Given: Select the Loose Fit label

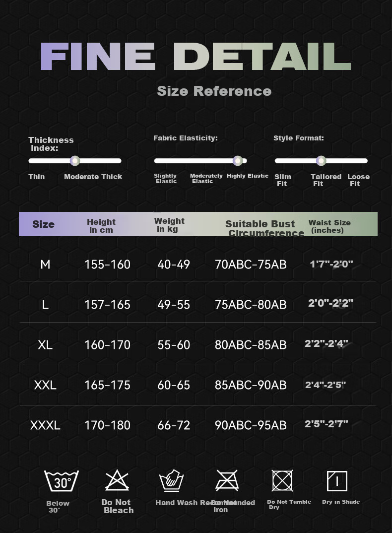Looking at the screenshot, I should [358, 180].
